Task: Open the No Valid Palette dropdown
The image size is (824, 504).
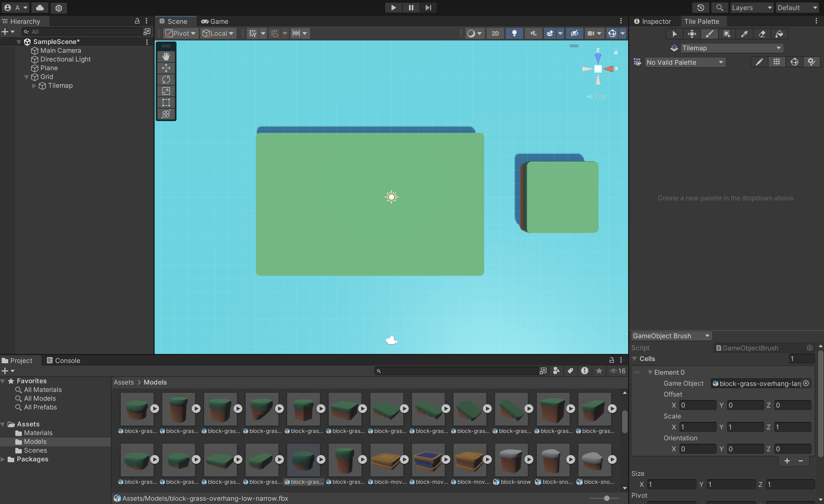Action: (x=685, y=62)
